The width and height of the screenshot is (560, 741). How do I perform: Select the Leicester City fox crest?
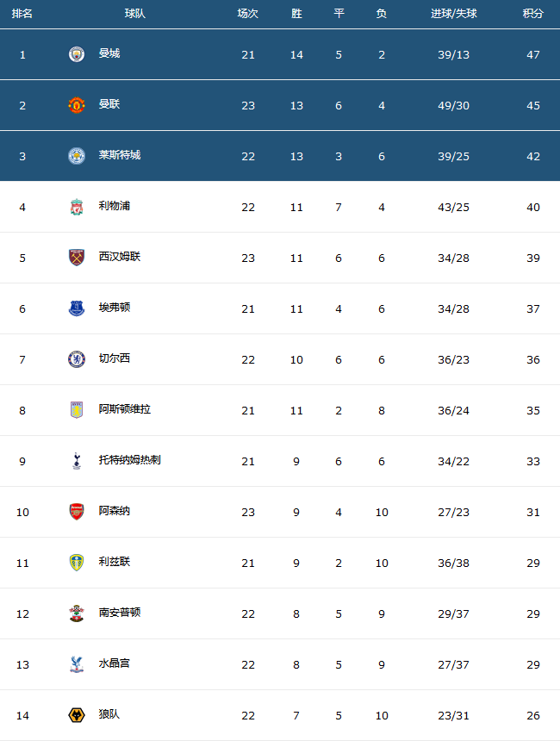click(77, 156)
